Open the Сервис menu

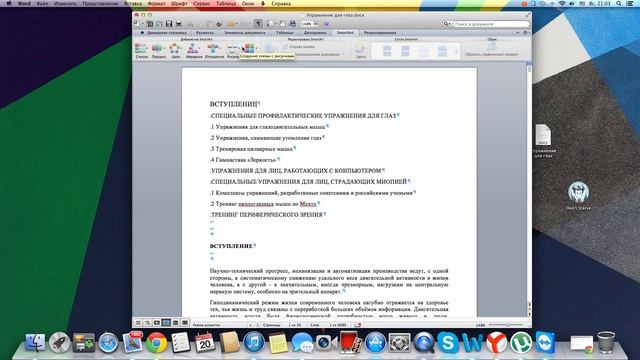[x=202, y=3]
